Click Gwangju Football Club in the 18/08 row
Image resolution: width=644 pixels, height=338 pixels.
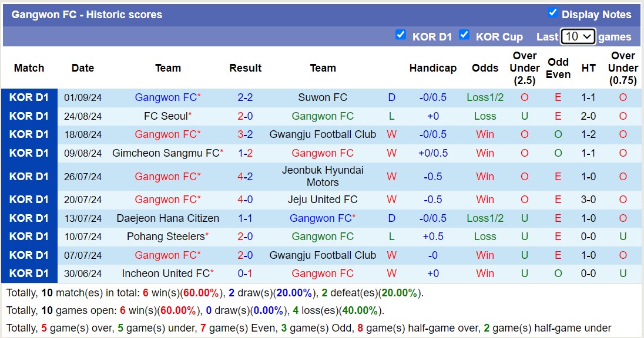pos(323,134)
